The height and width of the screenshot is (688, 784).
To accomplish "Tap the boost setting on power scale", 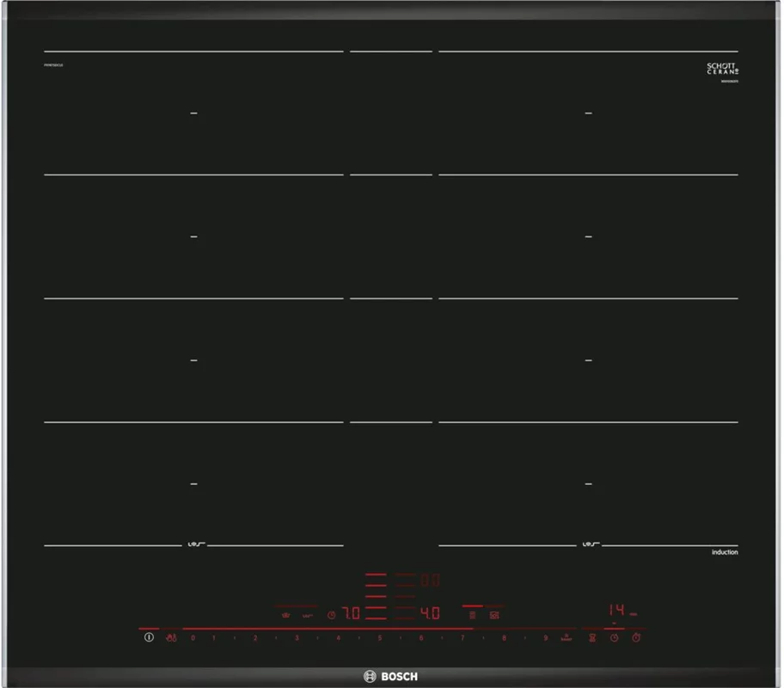I will [567, 638].
